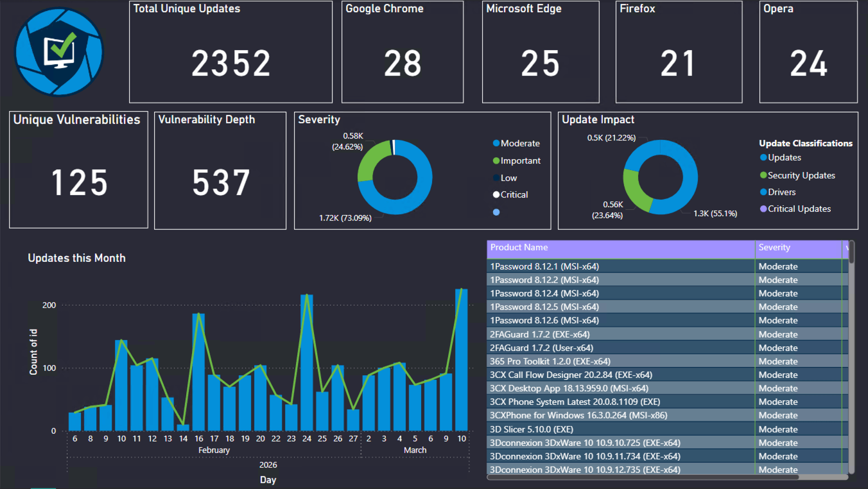
Task: Select the Important severity legend marker
Action: tap(496, 161)
